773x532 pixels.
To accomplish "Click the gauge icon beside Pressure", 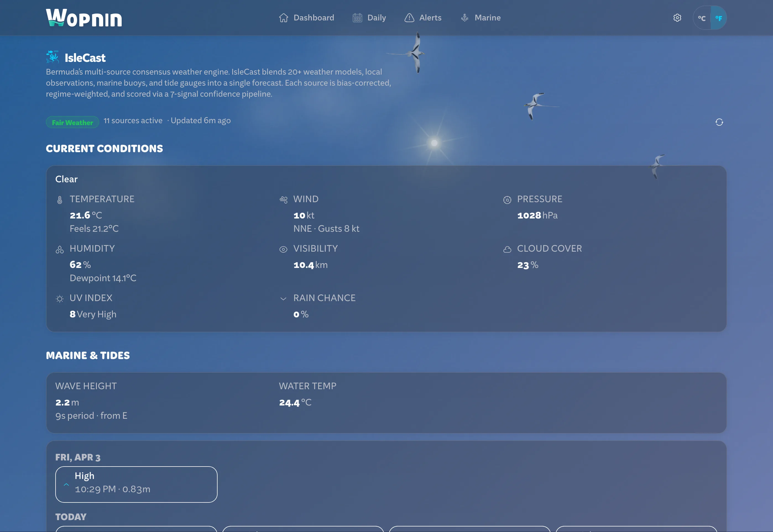I will tap(507, 200).
